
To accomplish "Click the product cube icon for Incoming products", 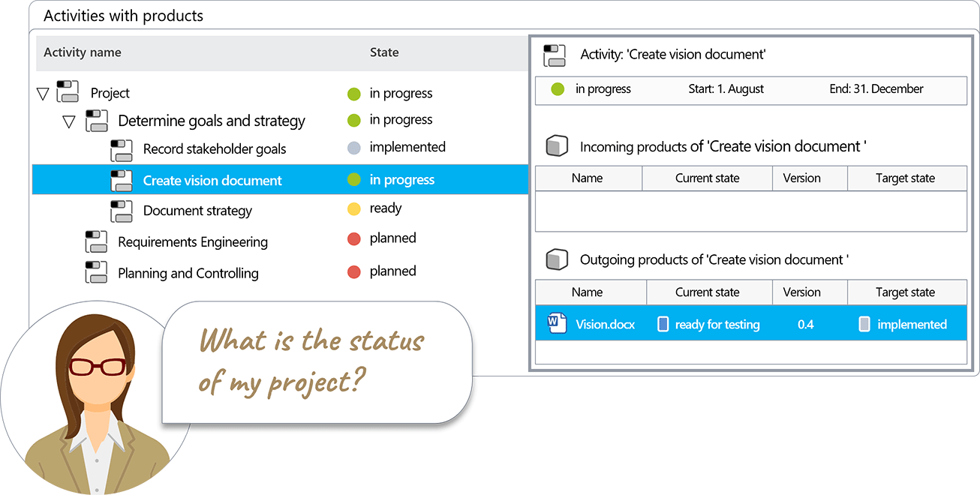I will (x=555, y=146).
